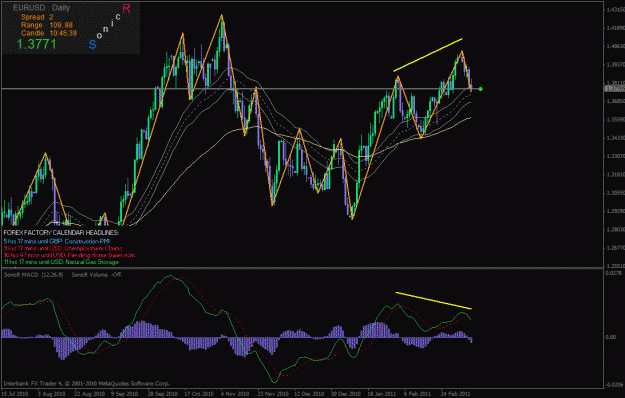Click the 22 Aug 2010 date label

pyautogui.click(x=89, y=394)
